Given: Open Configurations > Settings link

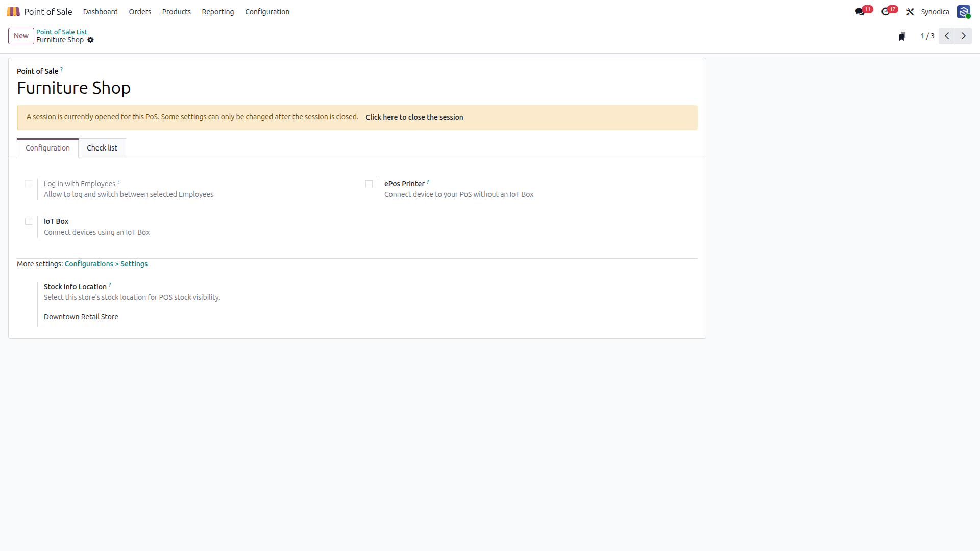Looking at the screenshot, I should [x=106, y=264].
